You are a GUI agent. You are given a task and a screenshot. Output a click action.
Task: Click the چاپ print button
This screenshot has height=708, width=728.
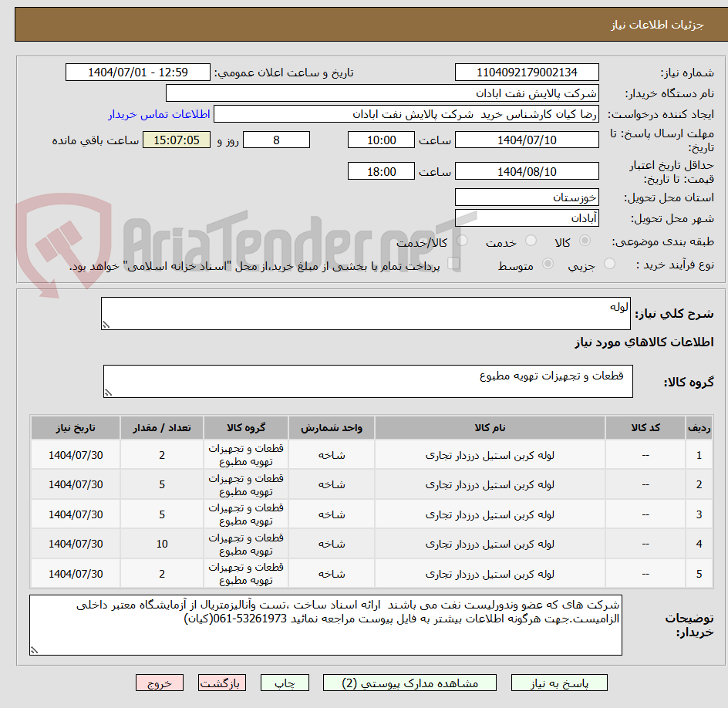pos(285,683)
